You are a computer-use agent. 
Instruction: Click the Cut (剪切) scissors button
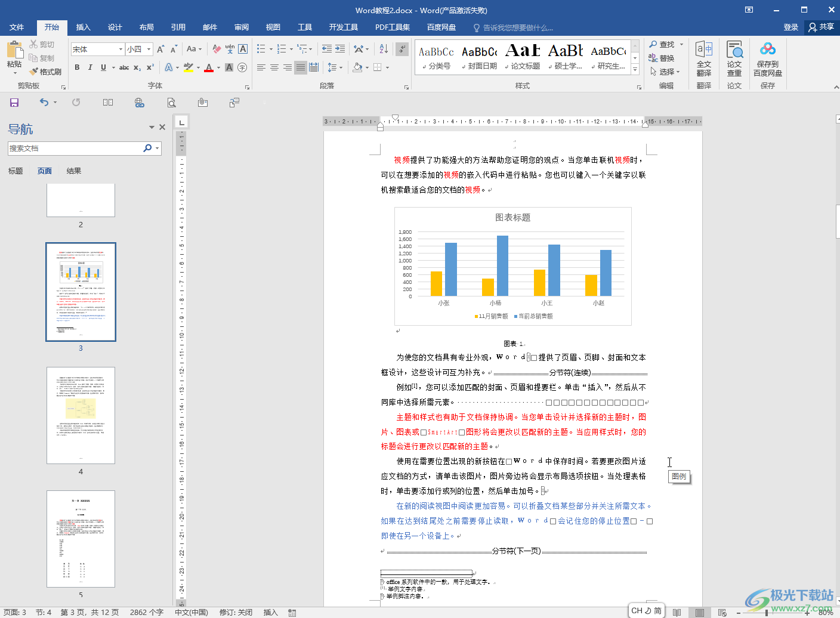[42, 45]
